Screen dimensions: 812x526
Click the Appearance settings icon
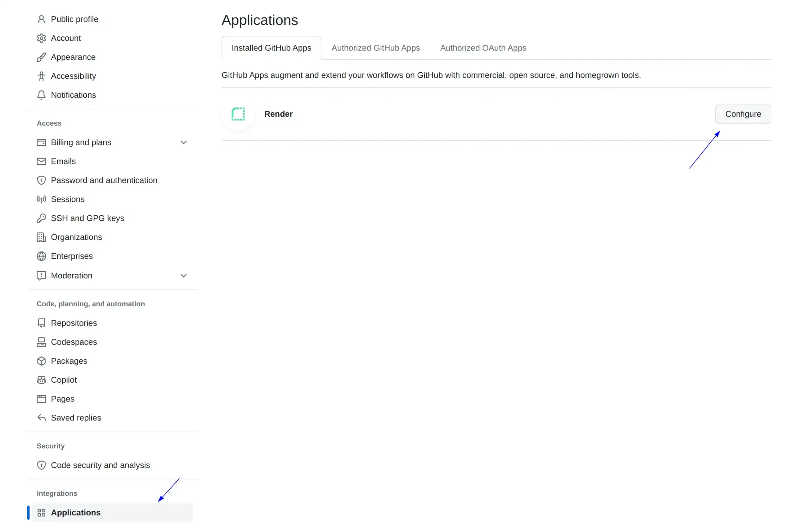click(x=42, y=57)
